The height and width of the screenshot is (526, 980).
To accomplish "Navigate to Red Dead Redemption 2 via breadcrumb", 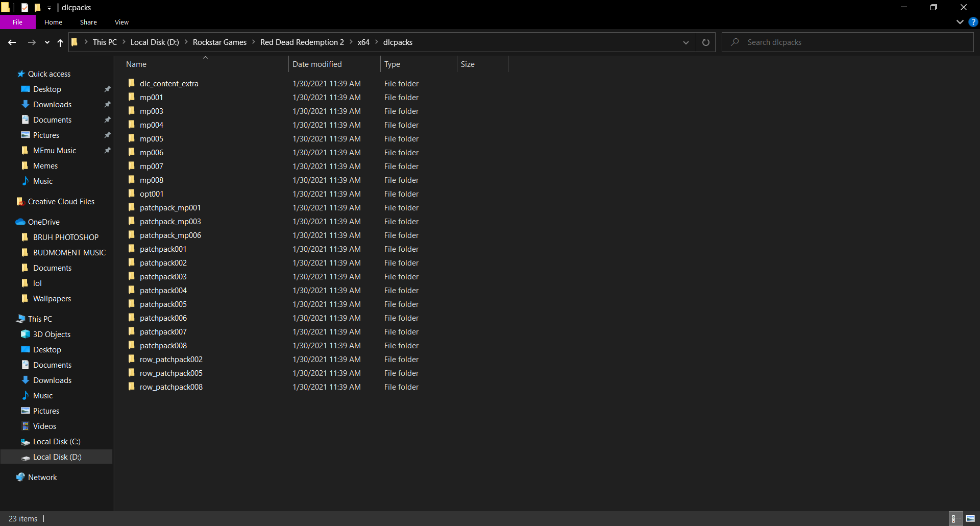I will click(302, 42).
